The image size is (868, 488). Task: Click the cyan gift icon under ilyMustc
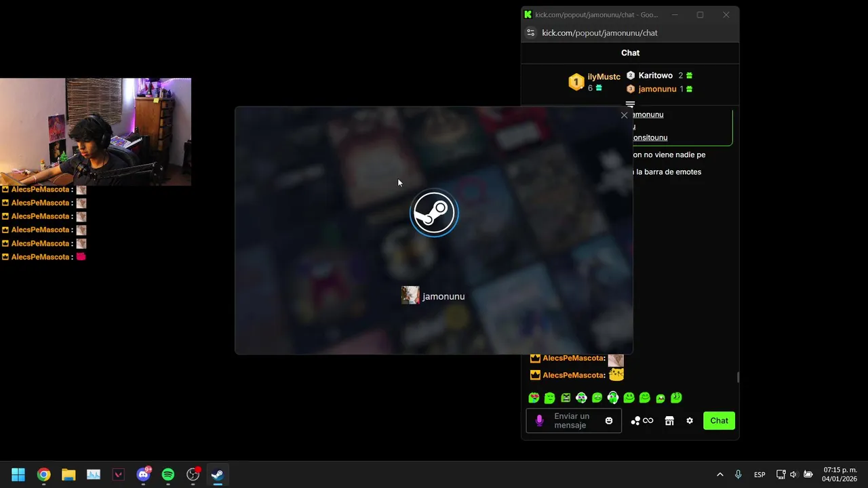tap(599, 88)
